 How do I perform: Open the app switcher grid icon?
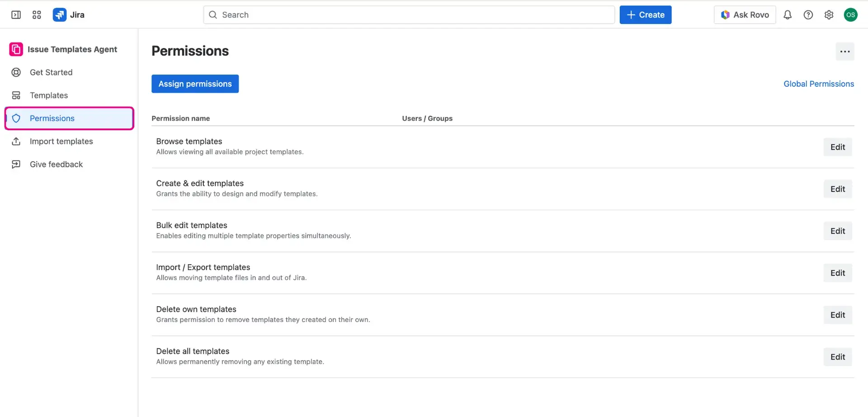(x=37, y=14)
